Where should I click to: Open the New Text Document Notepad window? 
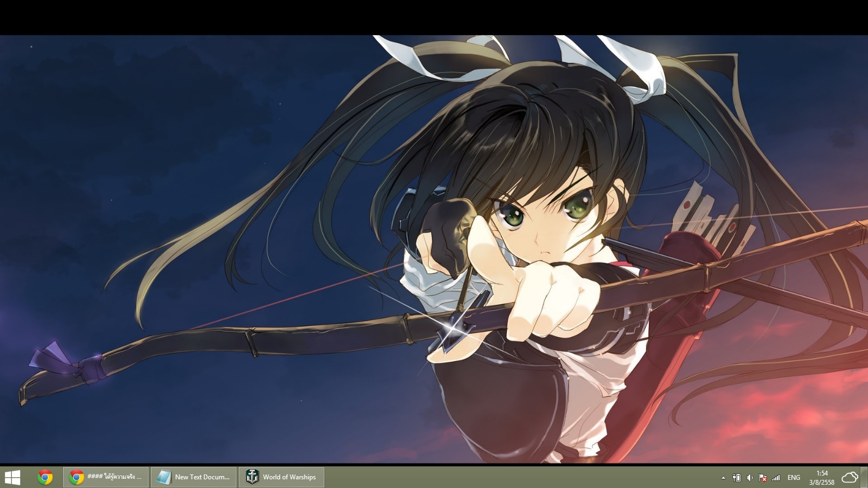pyautogui.click(x=194, y=477)
